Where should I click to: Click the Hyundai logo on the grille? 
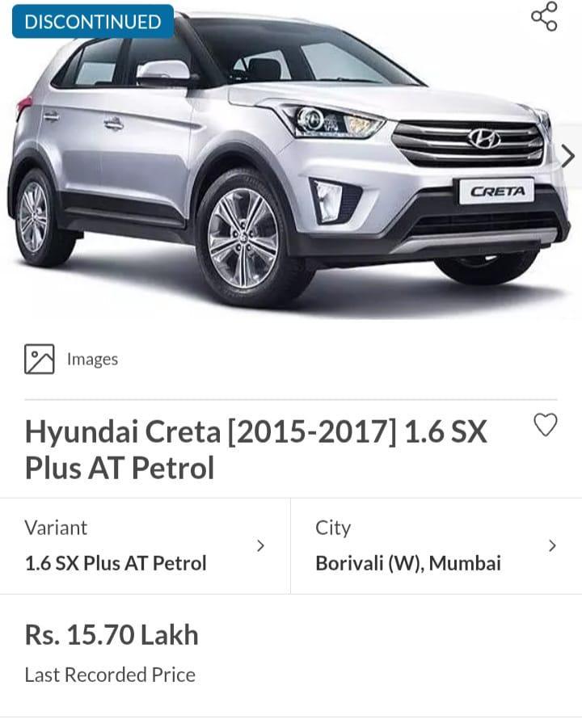[x=484, y=138]
